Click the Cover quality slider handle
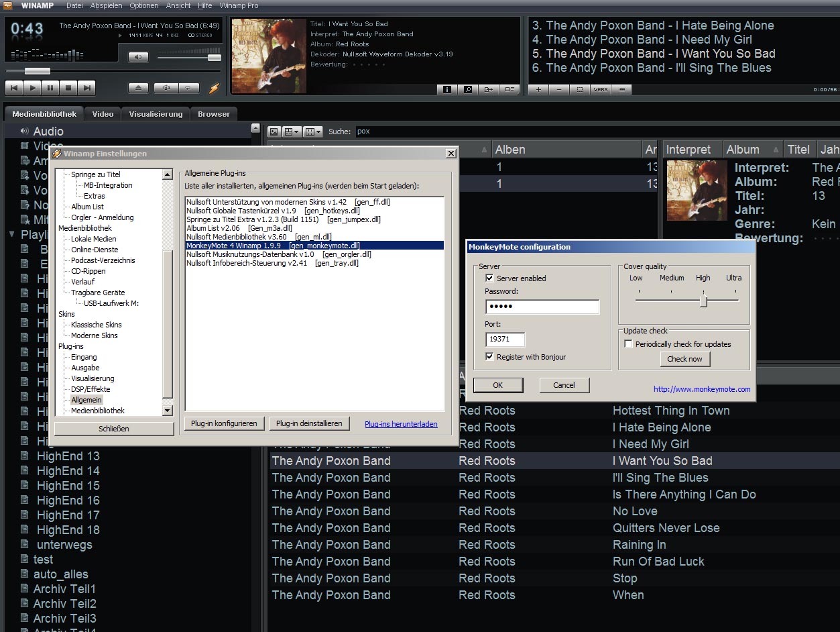 coord(703,301)
